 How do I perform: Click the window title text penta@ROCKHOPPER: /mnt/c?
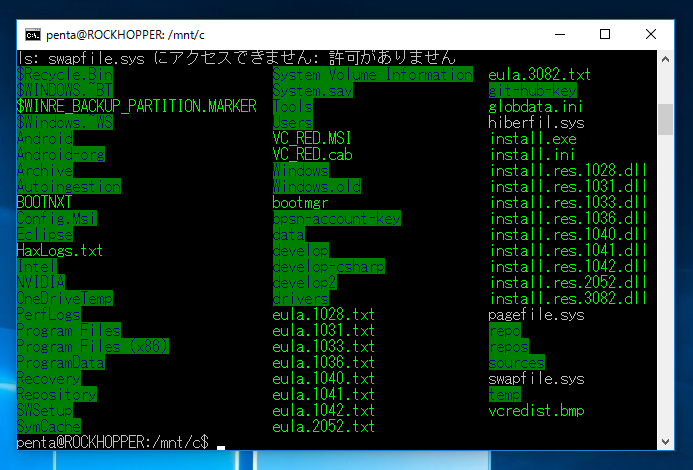[x=125, y=35]
